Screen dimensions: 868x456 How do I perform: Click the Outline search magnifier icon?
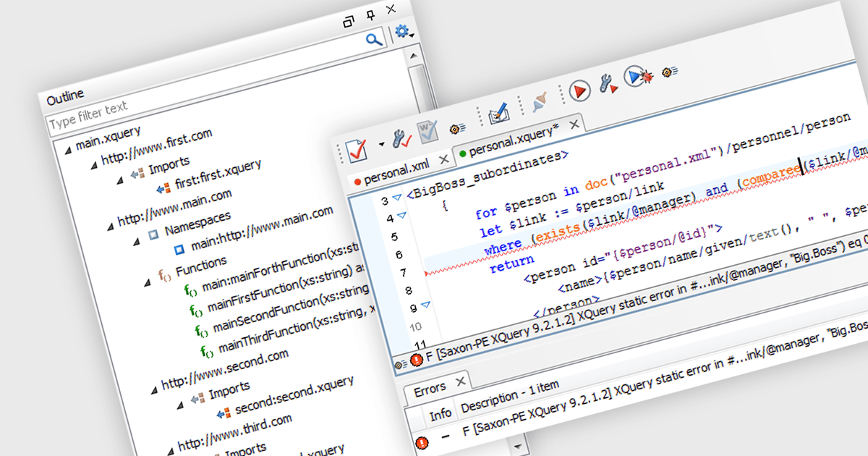coord(374,39)
